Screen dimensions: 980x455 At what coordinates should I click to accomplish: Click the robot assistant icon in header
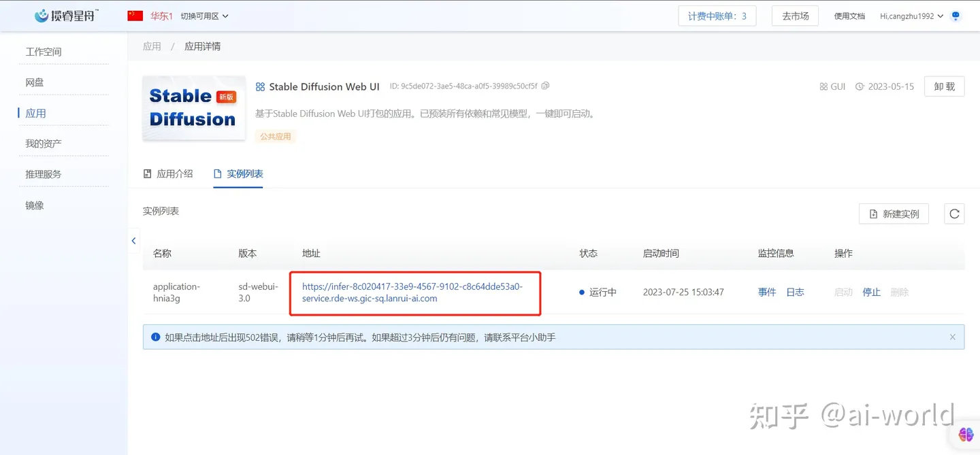pos(955,16)
